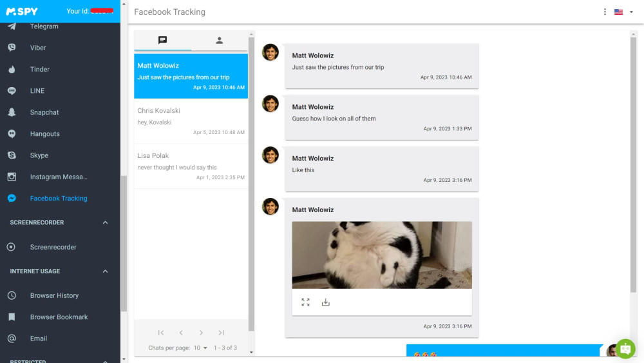Click the Email at-sign icon
Screen dimensions: 644x363
pos(12,338)
